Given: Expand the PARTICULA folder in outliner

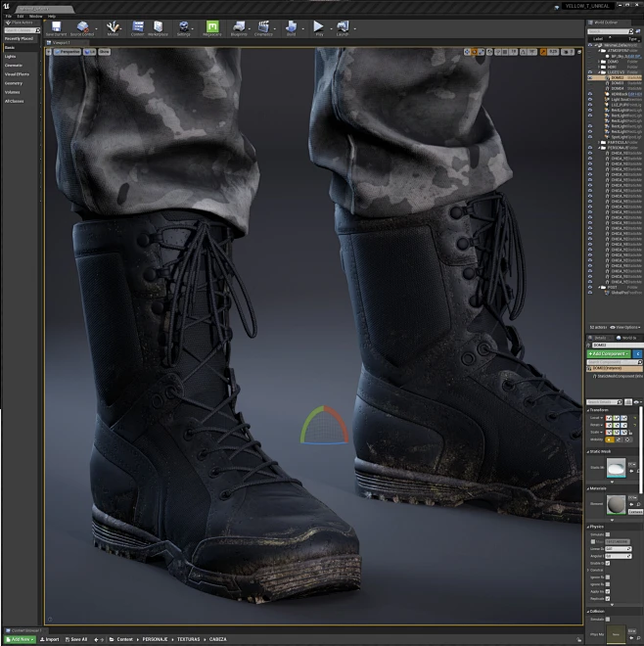Looking at the screenshot, I should 599,142.
